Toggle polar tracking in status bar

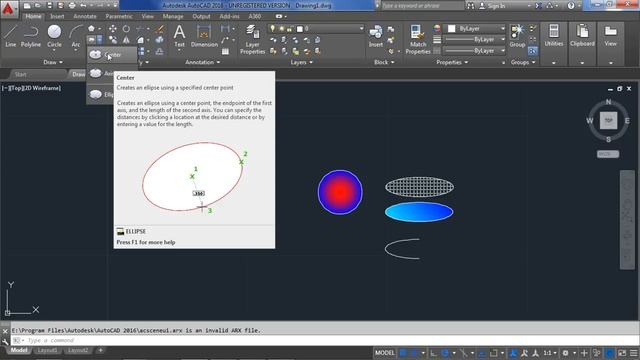(x=444, y=353)
